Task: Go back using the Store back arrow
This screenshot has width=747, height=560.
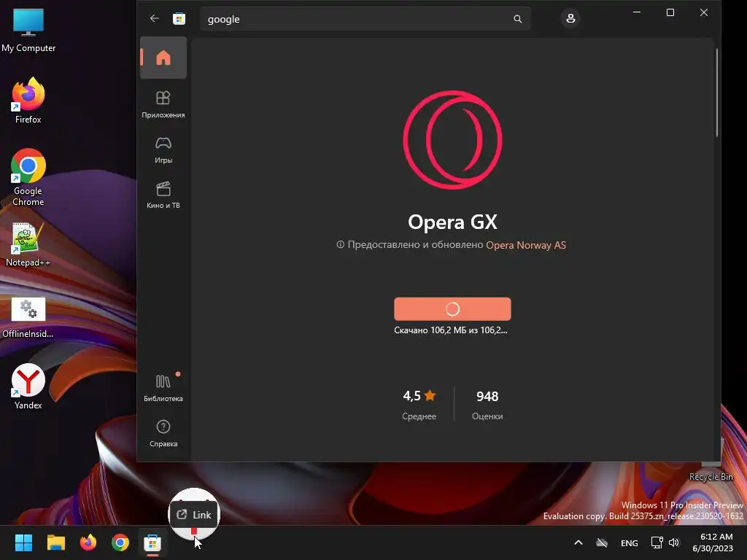Action: click(x=155, y=18)
